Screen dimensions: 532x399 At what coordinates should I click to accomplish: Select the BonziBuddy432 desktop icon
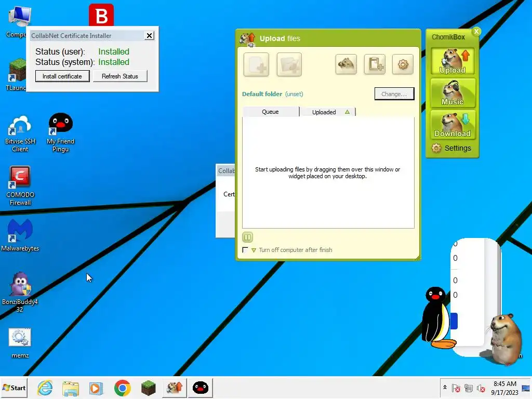point(20,292)
